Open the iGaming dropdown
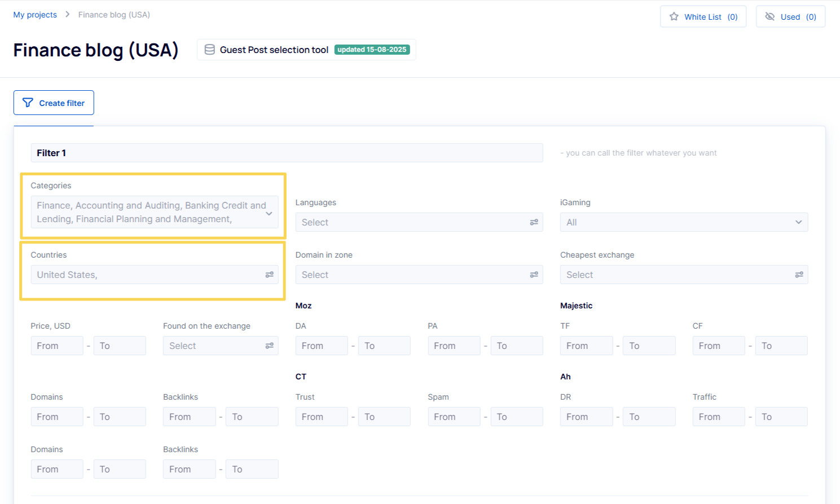The width and height of the screenshot is (840, 504). point(683,222)
